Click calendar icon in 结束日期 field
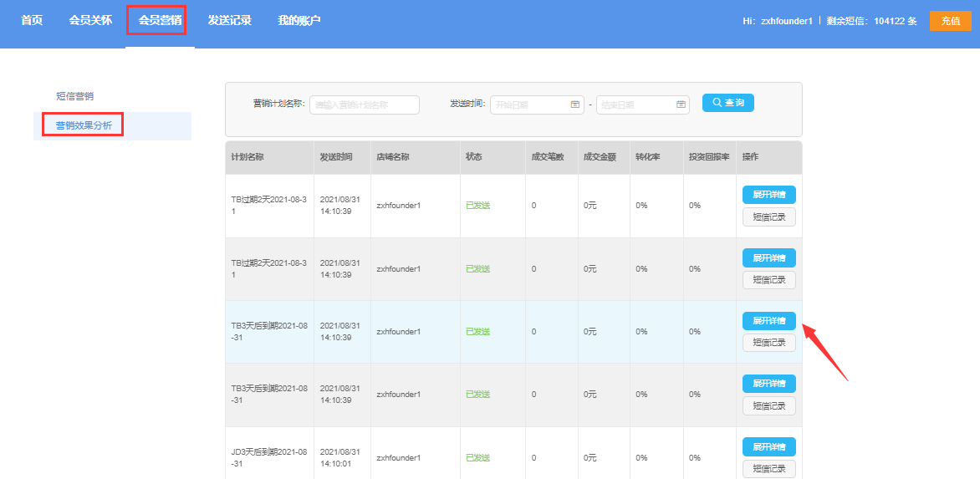 [681, 104]
